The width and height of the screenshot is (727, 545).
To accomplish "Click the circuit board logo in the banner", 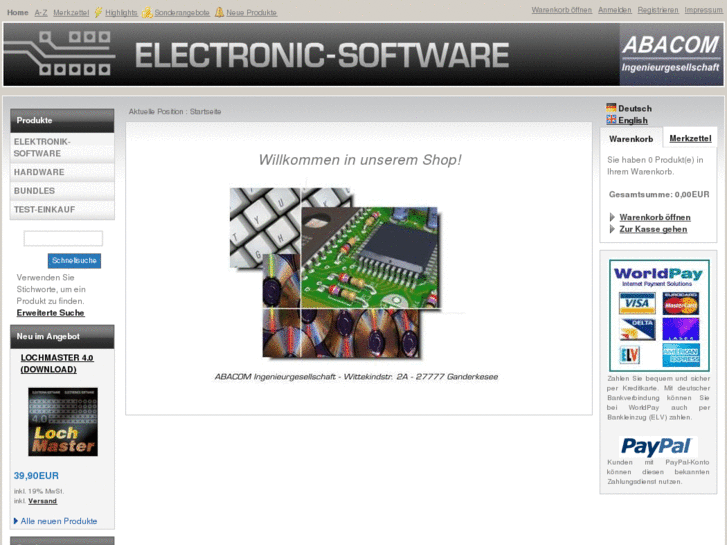I will coord(59,54).
